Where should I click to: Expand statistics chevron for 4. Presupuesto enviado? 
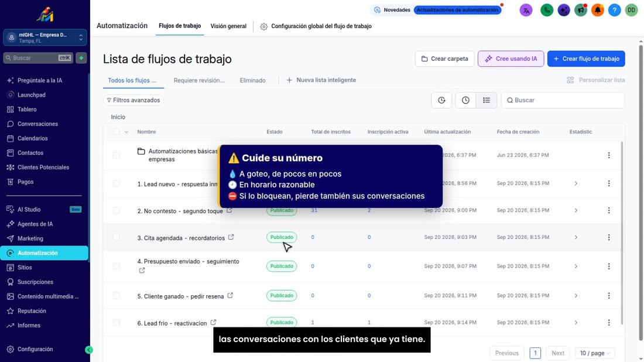(x=576, y=267)
